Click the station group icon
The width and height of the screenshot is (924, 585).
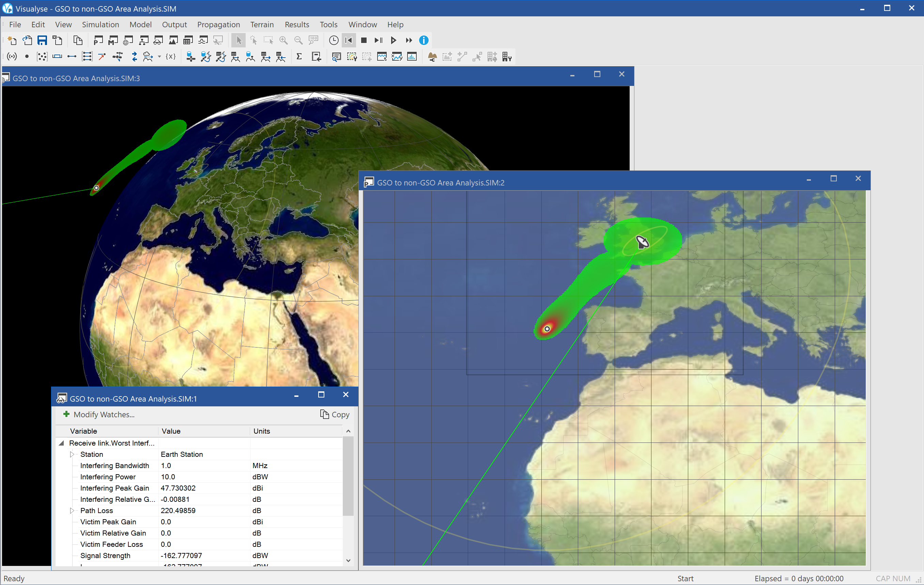42,57
